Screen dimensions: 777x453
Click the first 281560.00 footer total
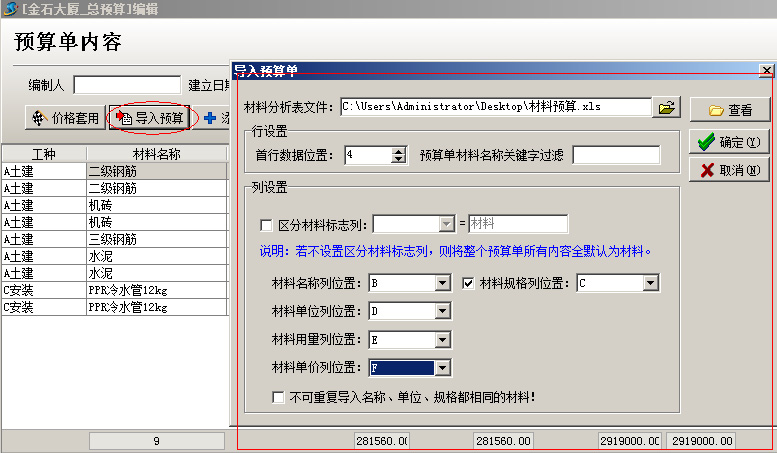[x=382, y=441]
